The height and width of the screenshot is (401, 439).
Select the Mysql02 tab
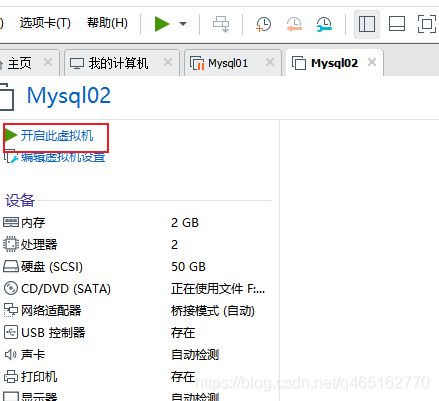pos(334,63)
